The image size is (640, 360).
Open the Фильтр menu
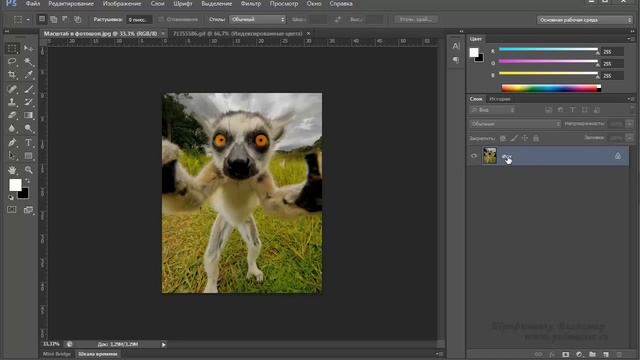point(251,4)
